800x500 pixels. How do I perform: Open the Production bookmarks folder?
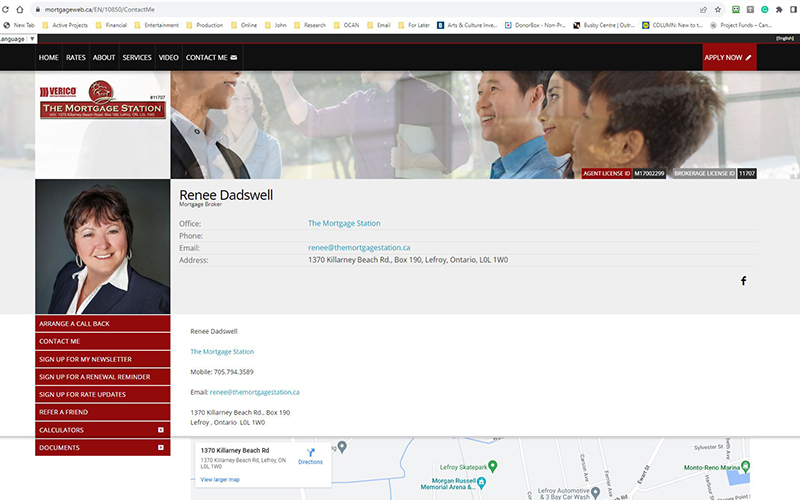[205, 25]
